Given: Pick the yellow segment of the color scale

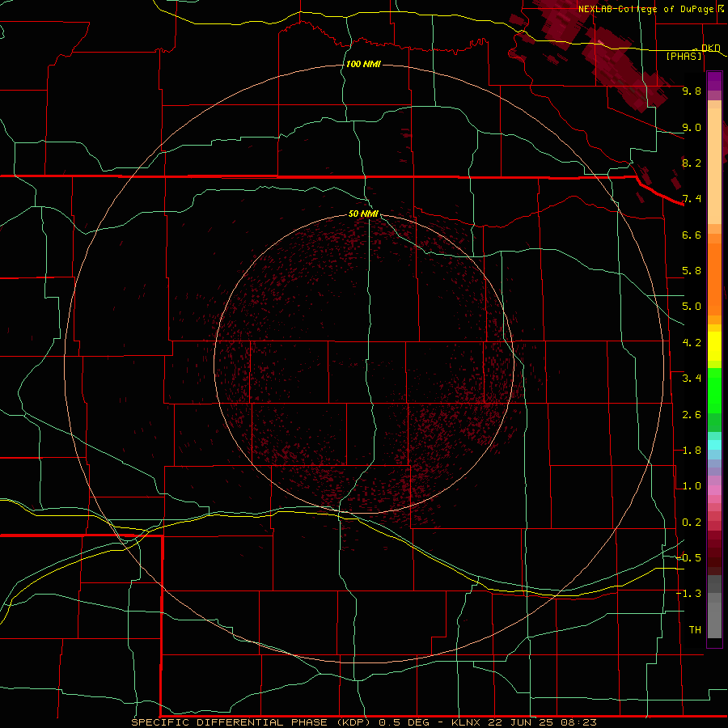Looking at the screenshot, I should click(714, 346).
